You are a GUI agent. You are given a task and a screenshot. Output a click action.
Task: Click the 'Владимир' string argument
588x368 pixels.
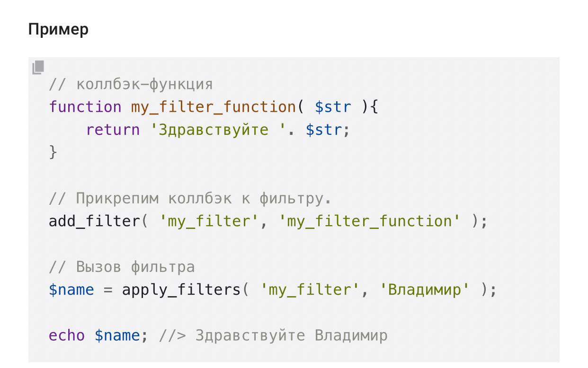[424, 289]
